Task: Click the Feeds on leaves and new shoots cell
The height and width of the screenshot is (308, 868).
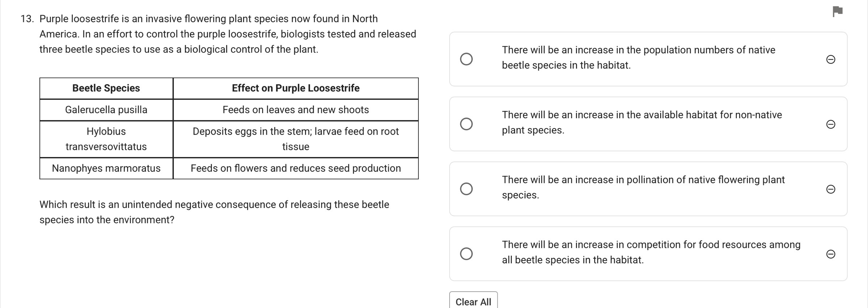Action: tap(296, 110)
